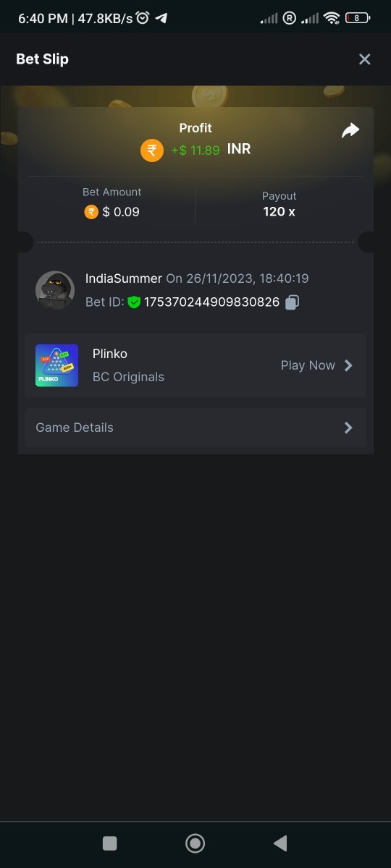391x868 pixels.
Task: Close the Bet Slip panel
Action: pos(365,59)
